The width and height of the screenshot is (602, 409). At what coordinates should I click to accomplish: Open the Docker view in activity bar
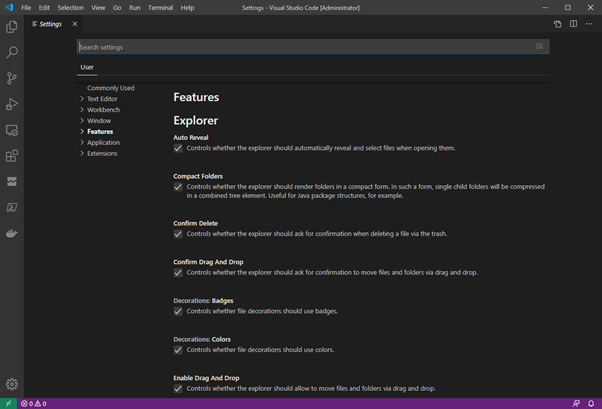tap(12, 234)
